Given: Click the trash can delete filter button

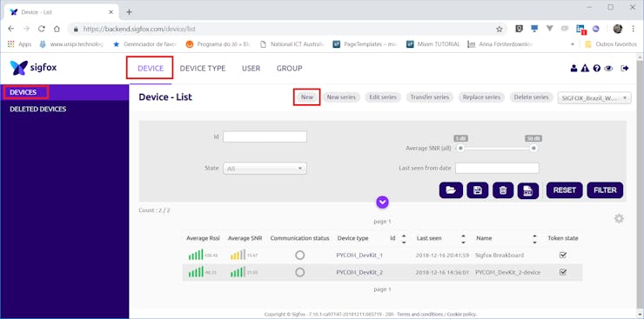Looking at the screenshot, I should (503, 190).
